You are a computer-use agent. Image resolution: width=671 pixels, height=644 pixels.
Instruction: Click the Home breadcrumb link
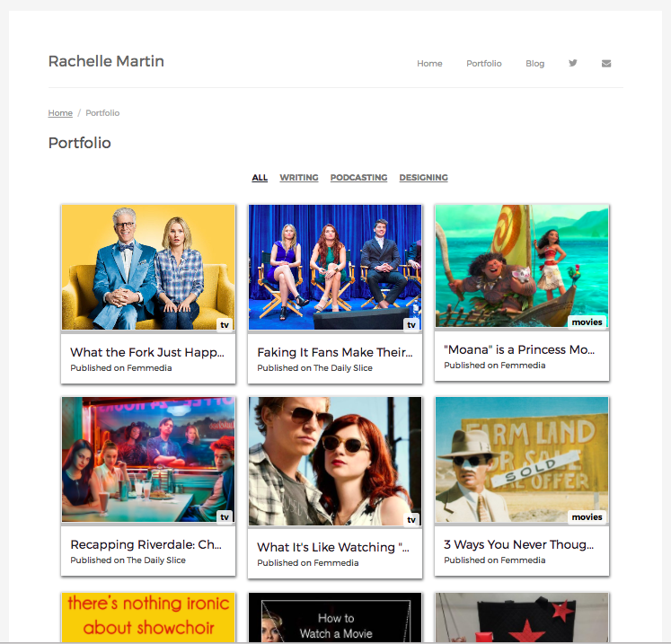coord(60,113)
